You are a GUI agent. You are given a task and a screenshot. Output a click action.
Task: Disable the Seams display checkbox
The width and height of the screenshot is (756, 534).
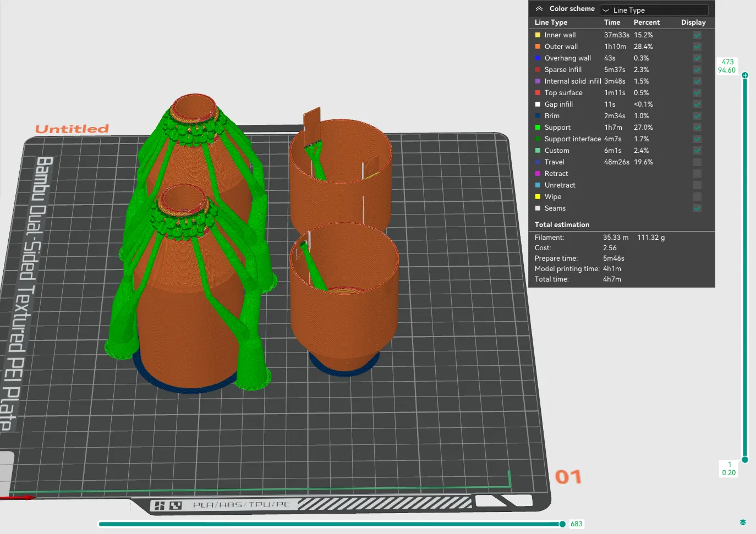click(x=697, y=208)
